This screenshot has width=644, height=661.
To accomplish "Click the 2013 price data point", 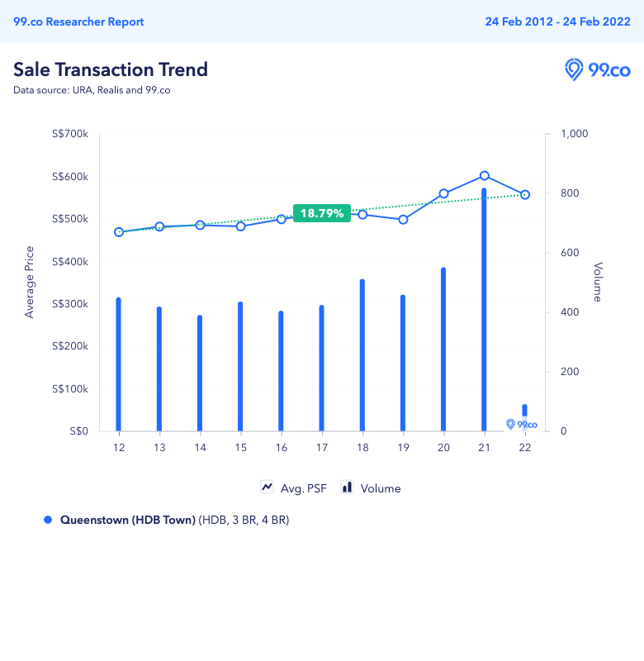I will click(159, 226).
